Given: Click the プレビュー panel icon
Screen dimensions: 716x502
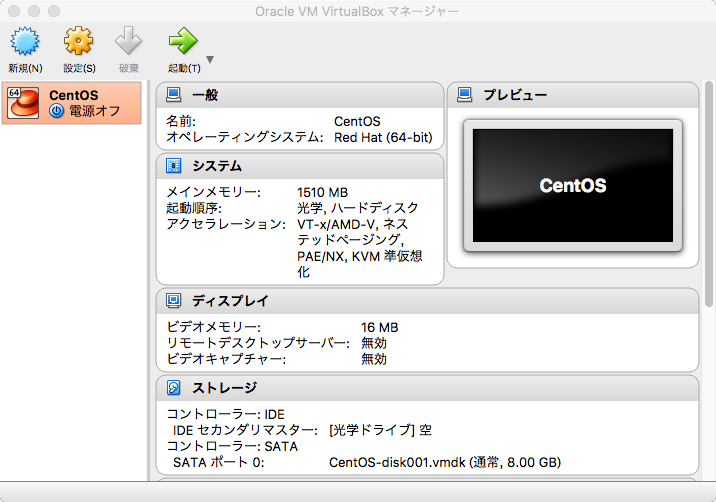Looking at the screenshot, I should (x=464, y=95).
